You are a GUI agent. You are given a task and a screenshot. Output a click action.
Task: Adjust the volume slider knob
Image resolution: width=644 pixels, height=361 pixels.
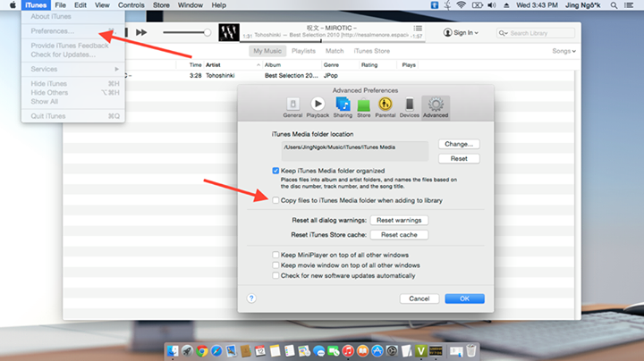coord(208,32)
